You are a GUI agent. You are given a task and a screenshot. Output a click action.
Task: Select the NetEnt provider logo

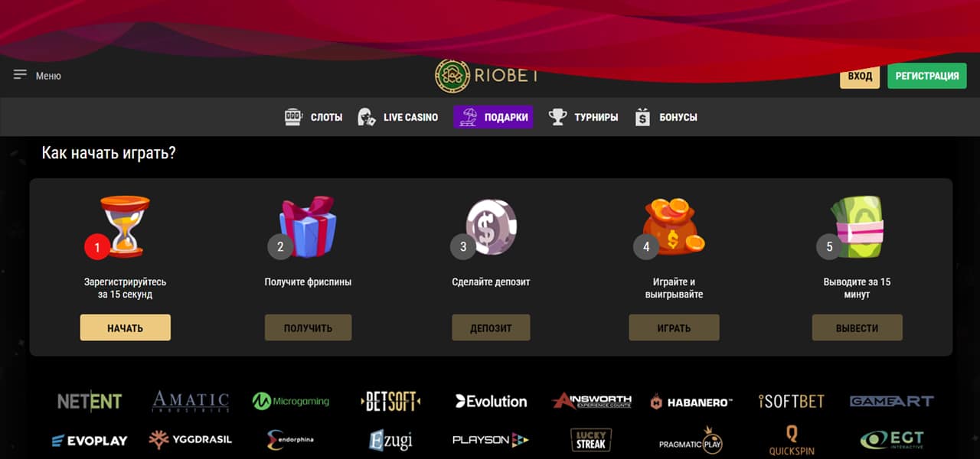coord(90,401)
